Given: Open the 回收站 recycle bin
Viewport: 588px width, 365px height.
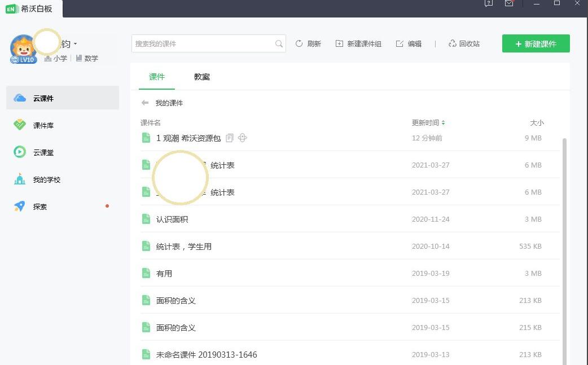Looking at the screenshot, I should 464,43.
